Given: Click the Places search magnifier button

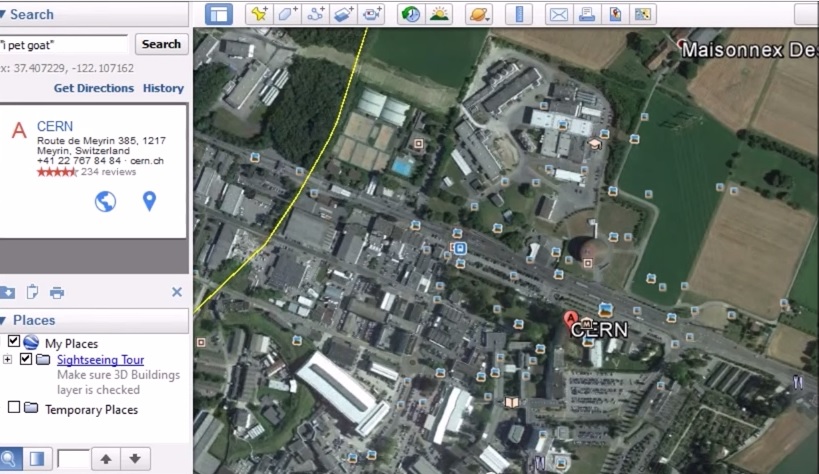Looking at the screenshot, I should (9, 459).
